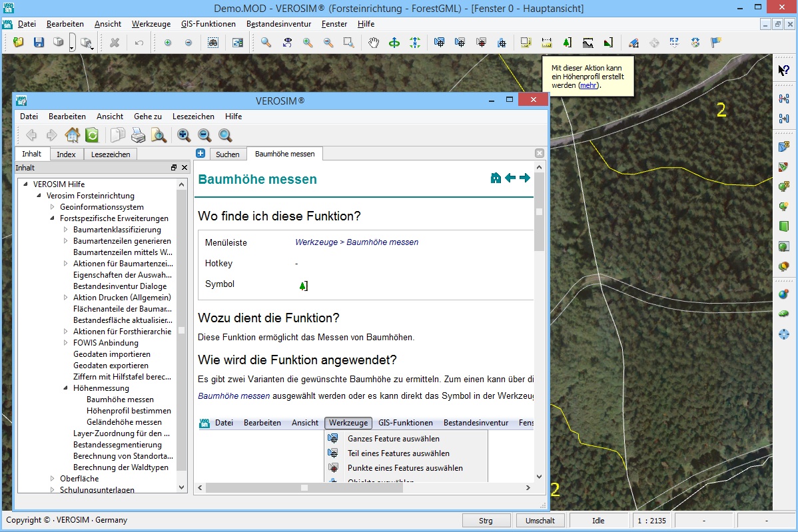The width and height of the screenshot is (798, 532).
Task: Expand the Geoinformationssystem tree node
Action: 52,207
